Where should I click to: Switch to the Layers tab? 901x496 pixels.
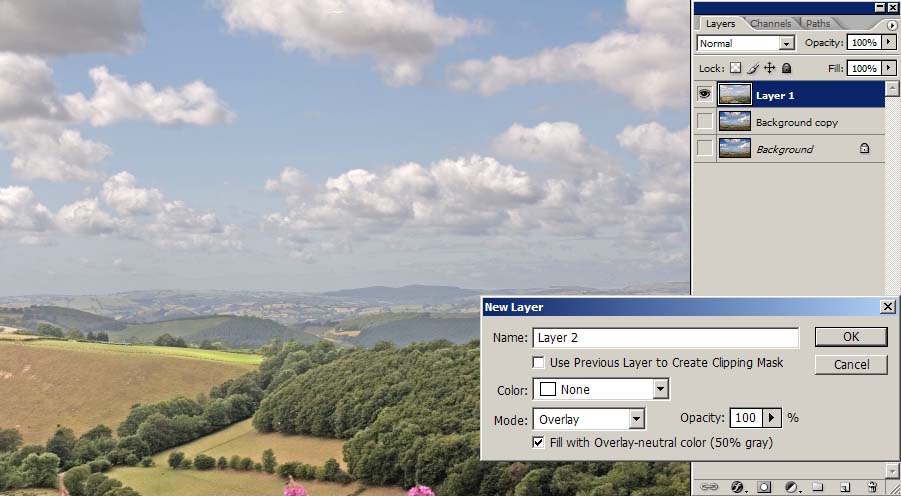coord(720,24)
